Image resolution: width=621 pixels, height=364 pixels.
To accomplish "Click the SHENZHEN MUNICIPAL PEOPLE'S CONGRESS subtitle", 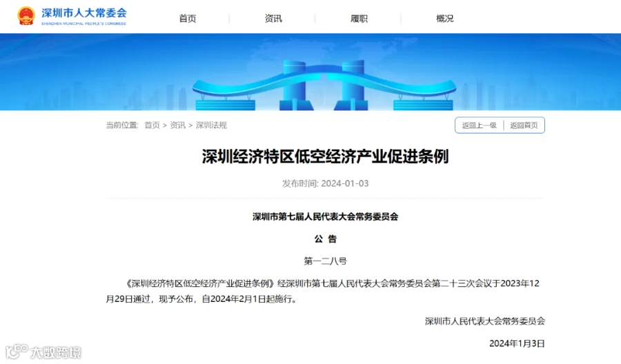I will click(x=83, y=23).
